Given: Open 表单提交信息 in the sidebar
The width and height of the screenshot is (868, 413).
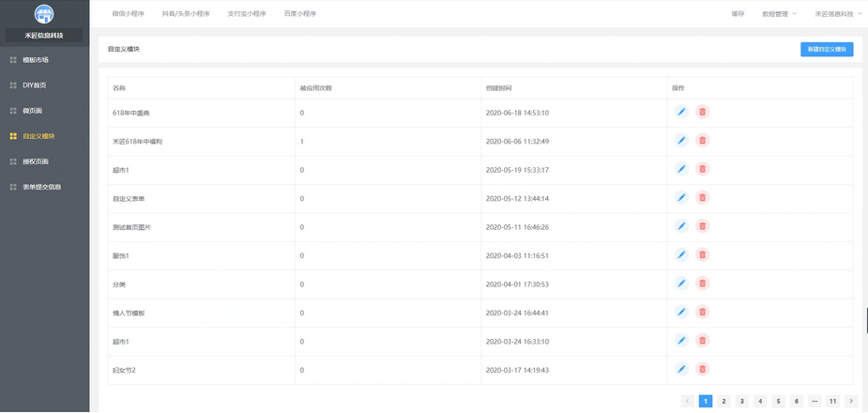Looking at the screenshot, I should tap(41, 187).
